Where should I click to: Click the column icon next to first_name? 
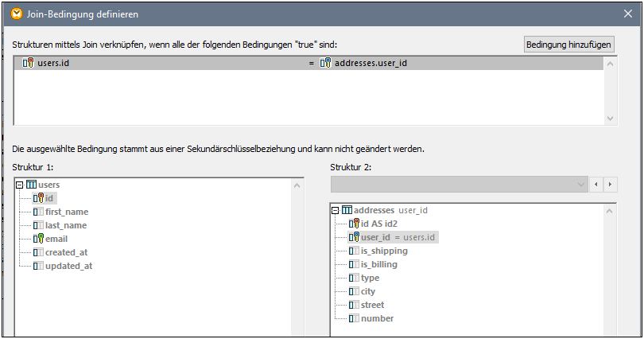38,212
